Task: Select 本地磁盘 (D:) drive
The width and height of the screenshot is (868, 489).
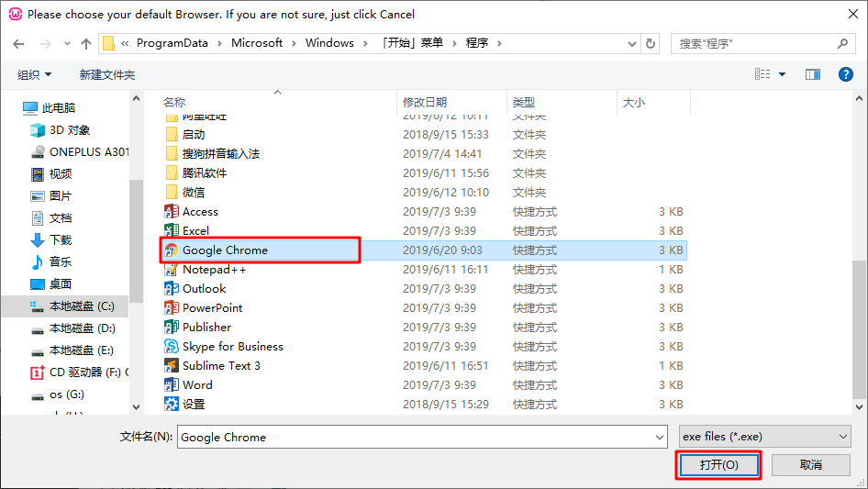Action: pyautogui.click(x=72, y=328)
